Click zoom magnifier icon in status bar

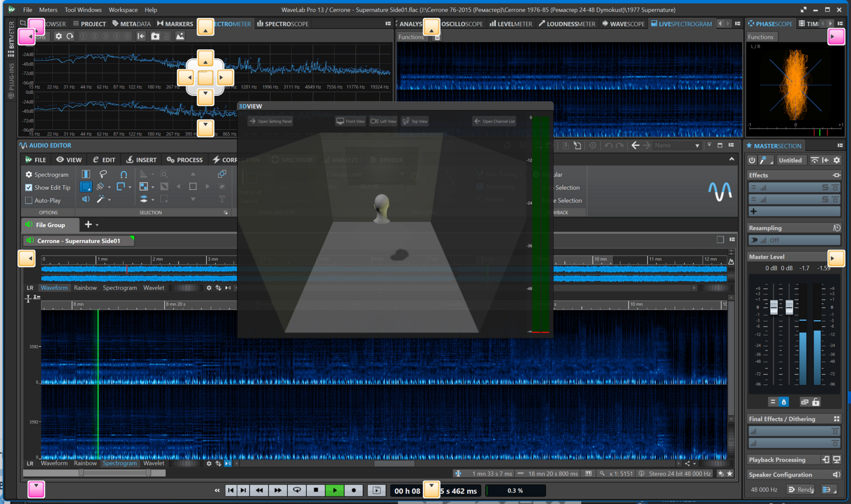[x=602, y=473]
